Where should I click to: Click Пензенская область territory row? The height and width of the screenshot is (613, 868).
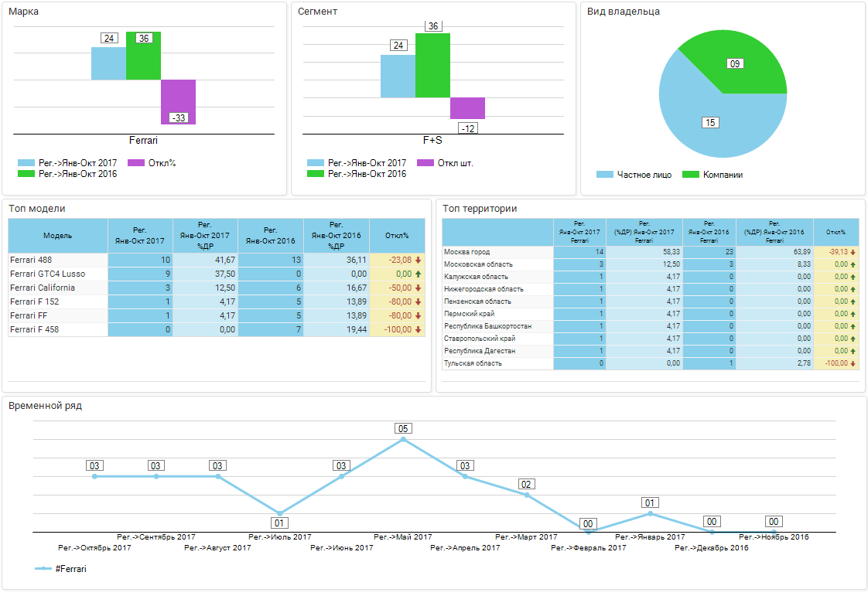point(651,301)
